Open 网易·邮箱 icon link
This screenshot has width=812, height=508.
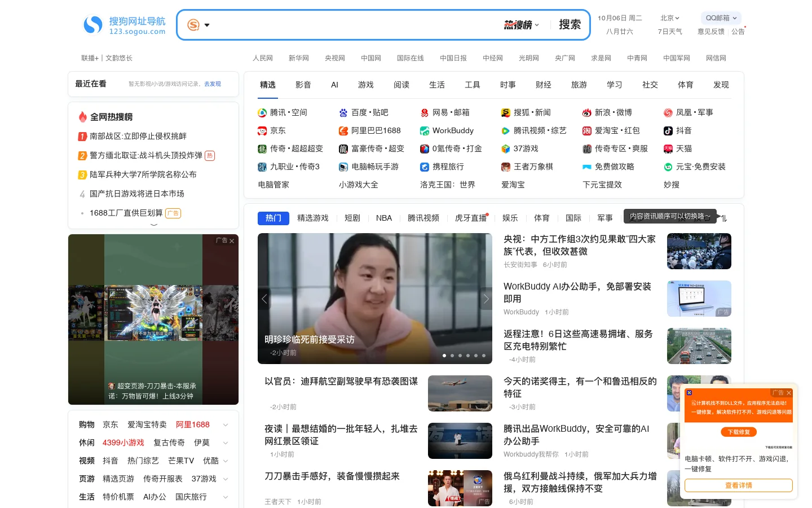(425, 113)
